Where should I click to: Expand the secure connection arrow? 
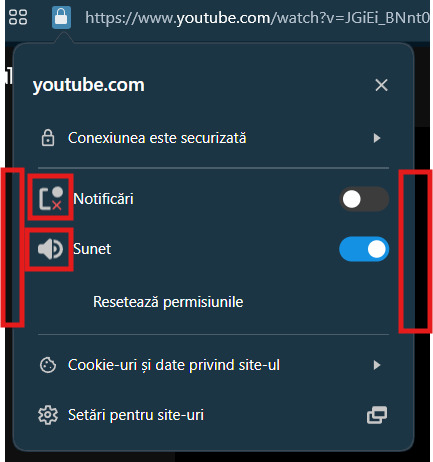[377, 138]
